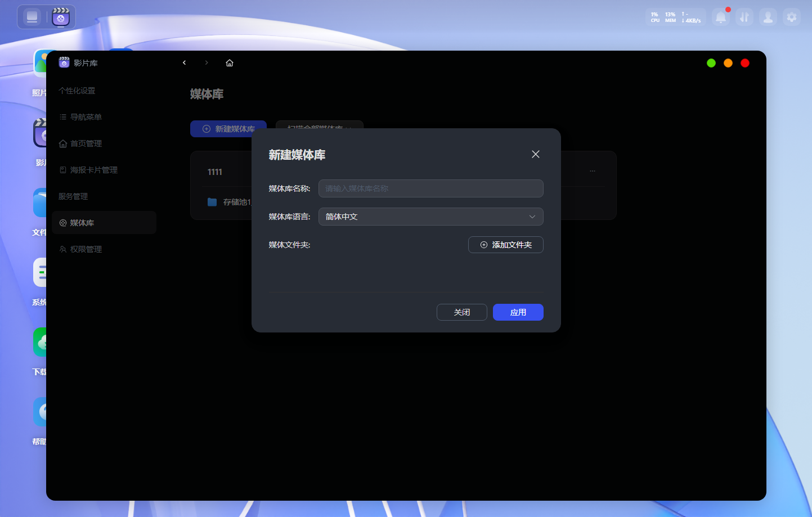Open 权限管理 in the sidebar
The width and height of the screenshot is (812, 517).
(104, 249)
